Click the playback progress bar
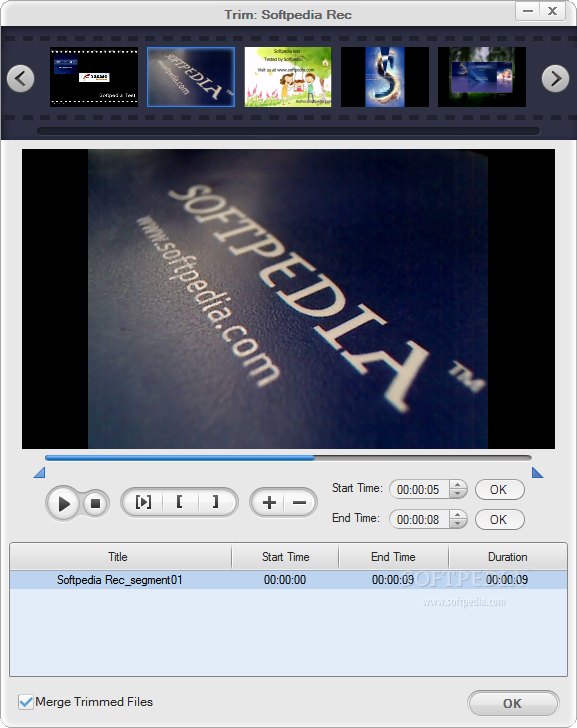The image size is (577, 728). tap(288, 458)
